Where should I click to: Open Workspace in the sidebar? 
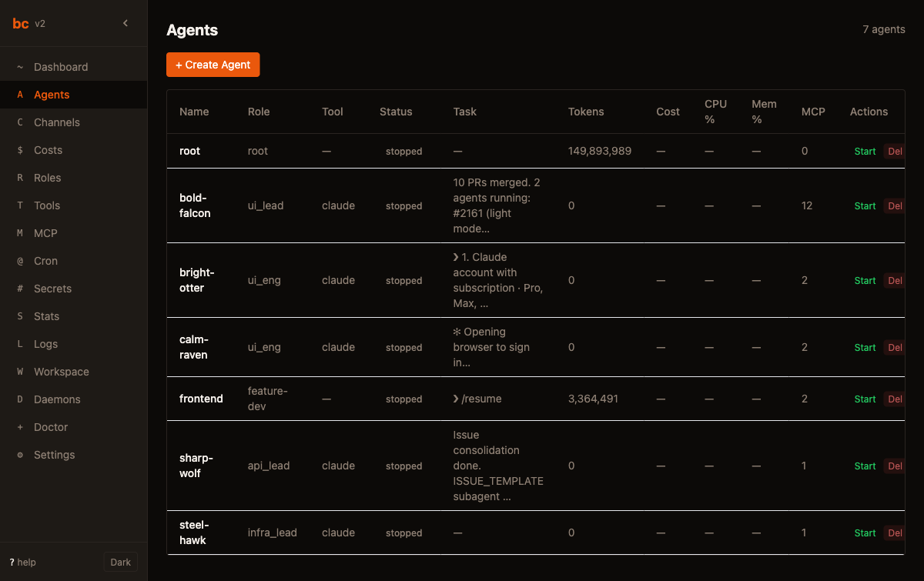pyautogui.click(x=73, y=372)
